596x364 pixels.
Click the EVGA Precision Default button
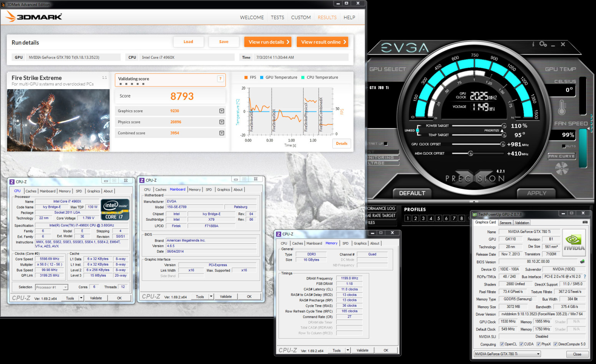(x=412, y=193)
